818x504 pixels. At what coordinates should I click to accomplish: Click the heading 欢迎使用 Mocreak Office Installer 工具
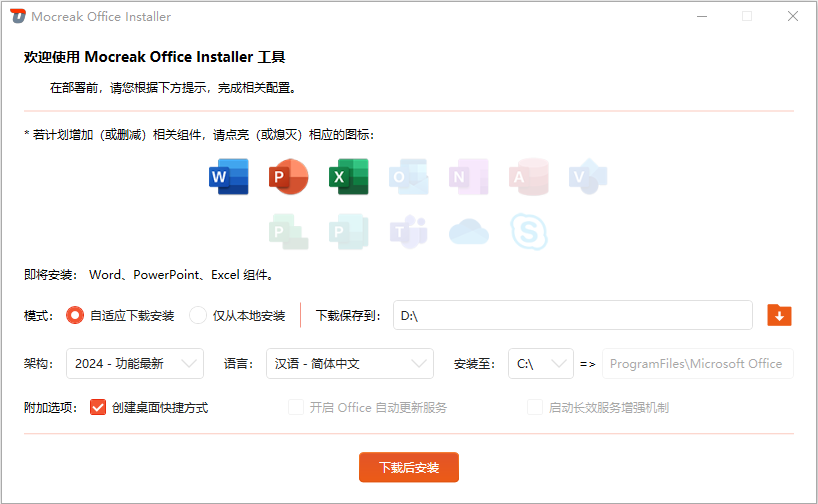154,57
